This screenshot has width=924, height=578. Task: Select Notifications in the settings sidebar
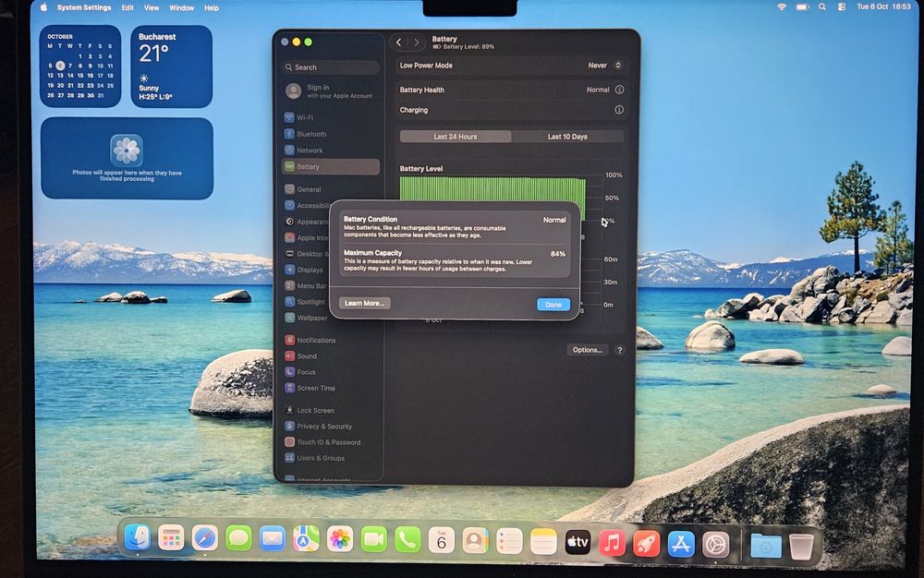331,340
